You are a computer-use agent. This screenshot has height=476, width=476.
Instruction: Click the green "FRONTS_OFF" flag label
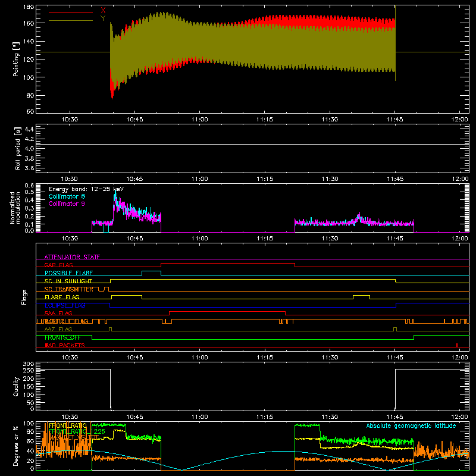tap(62, 337)
